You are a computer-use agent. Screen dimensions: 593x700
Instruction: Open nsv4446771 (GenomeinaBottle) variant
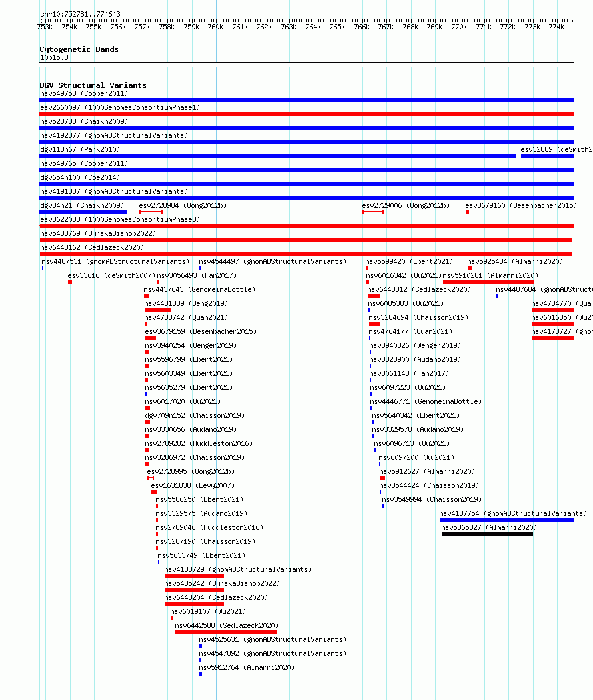(x=426, y=401)
